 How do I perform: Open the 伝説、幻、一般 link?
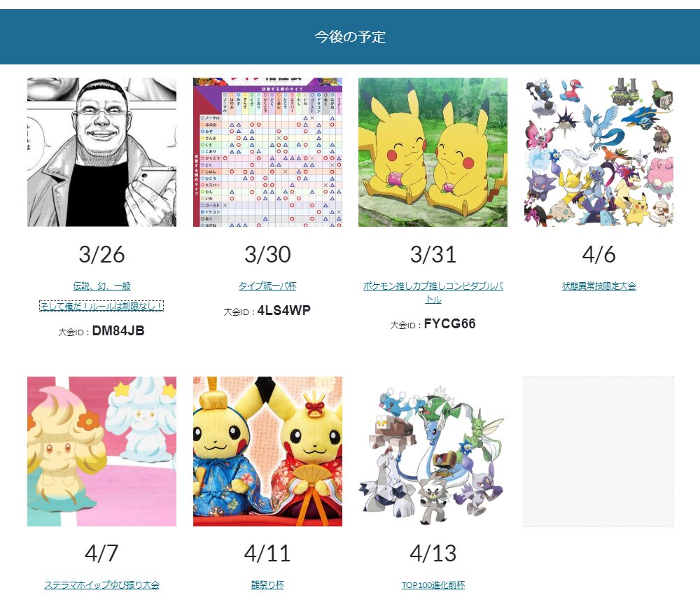tap(101, 286)
